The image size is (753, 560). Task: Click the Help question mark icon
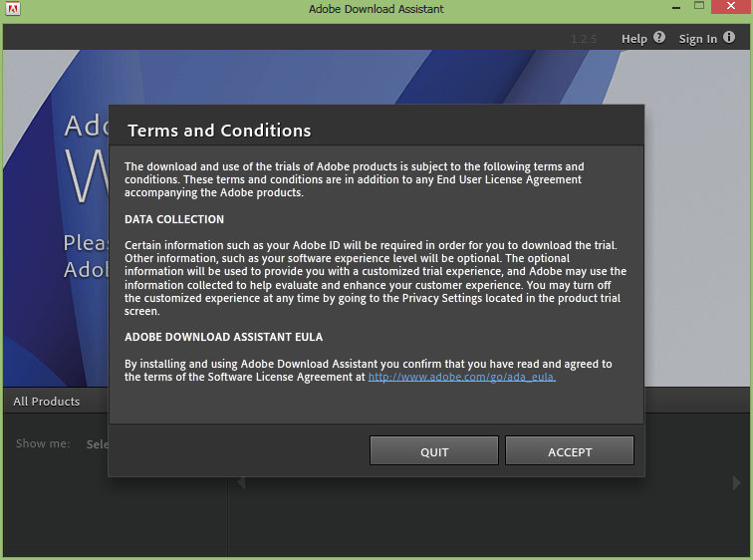pos(659,38)
